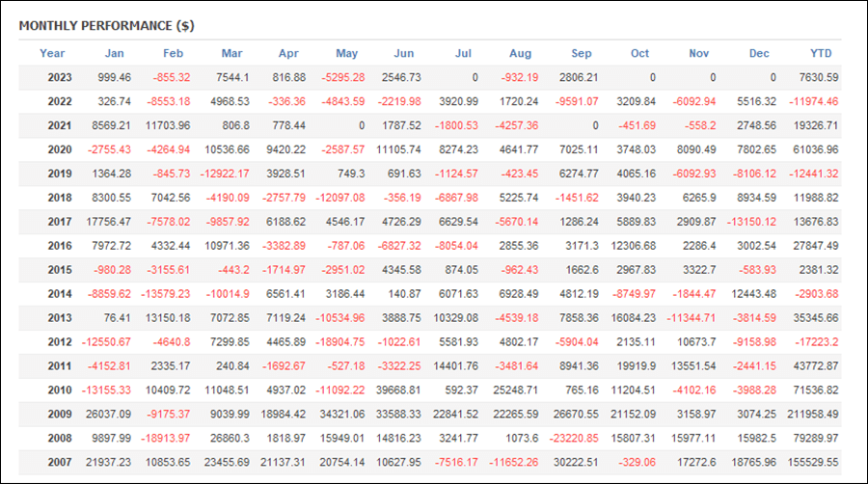Screen dimensions: 868x484
Task: Click the Year column header
Action: click(52, 54)
